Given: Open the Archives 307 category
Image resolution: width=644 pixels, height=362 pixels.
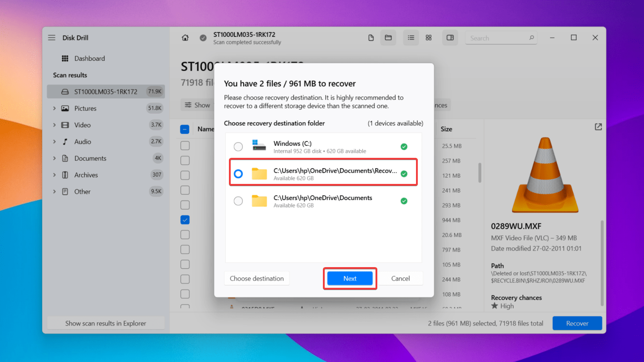Looking at the screenshot, I should click(106, 175).
